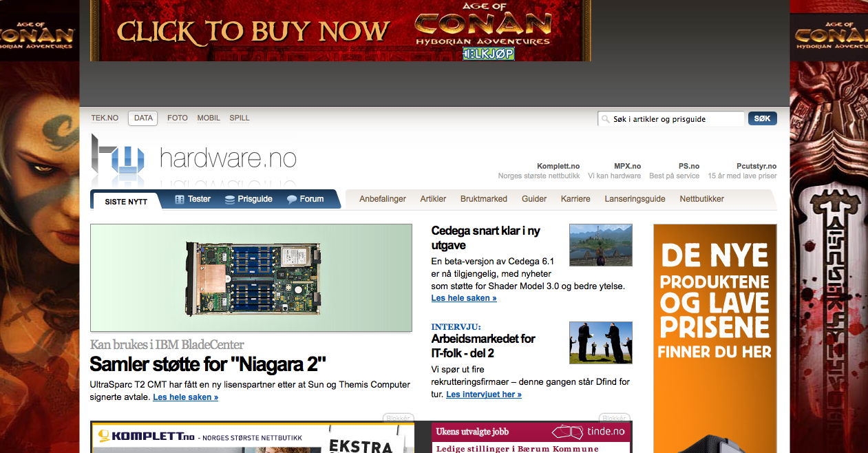Image resolution: width=868 pixels, height=453 pixels.
Task: Select the DATA network tab
Action: click(x=143, y=118)
